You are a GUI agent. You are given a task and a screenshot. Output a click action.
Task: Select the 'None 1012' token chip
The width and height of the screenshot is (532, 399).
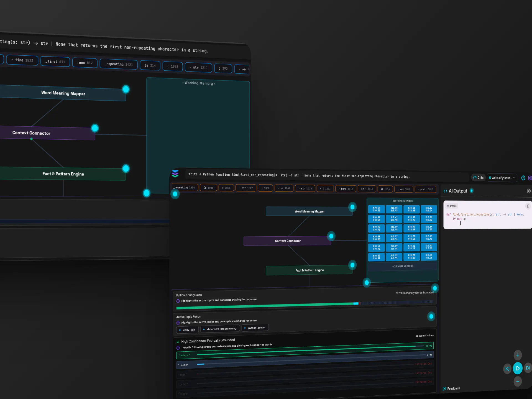coord(346,189)
